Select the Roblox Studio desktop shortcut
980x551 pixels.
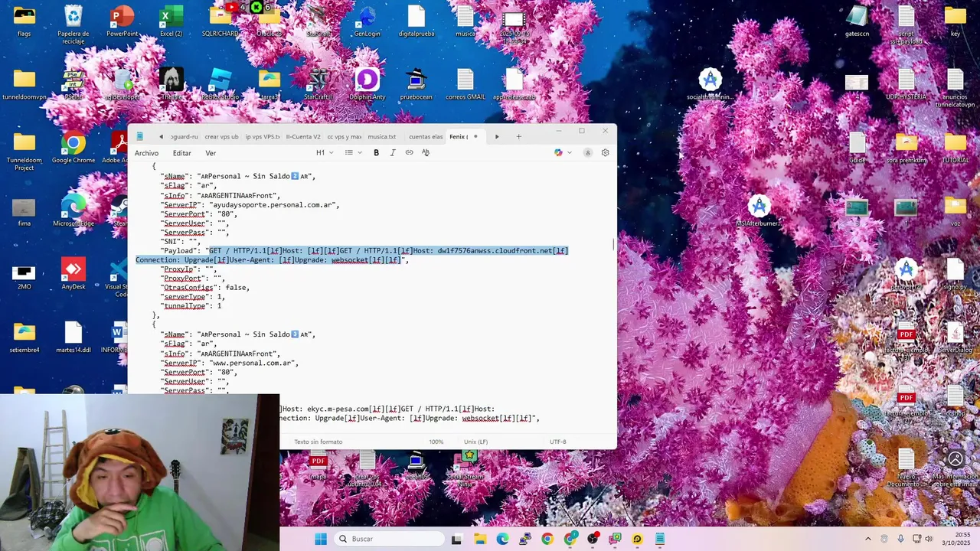coord(220,85)
